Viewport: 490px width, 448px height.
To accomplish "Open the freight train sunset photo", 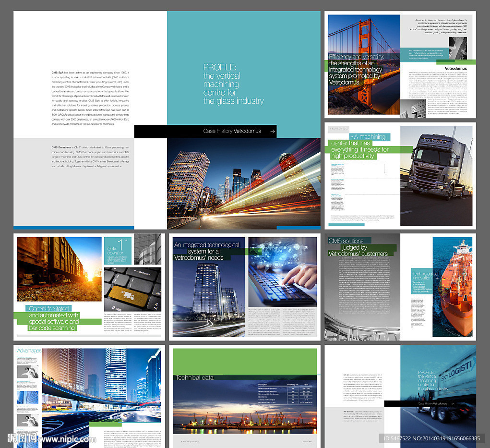I will (60, 269).
